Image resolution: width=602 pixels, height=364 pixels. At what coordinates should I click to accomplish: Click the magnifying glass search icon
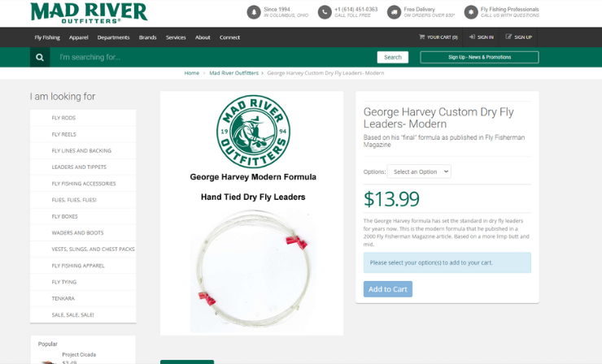click(x=40, y=57)
